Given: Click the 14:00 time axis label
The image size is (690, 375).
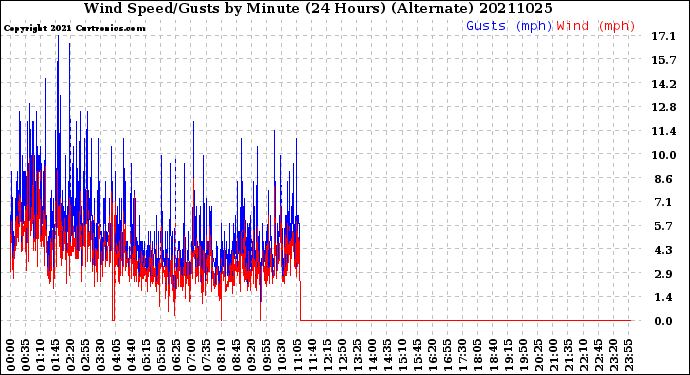Looking at the screenshot, I should pyautogui.click(x=372, y=355).
